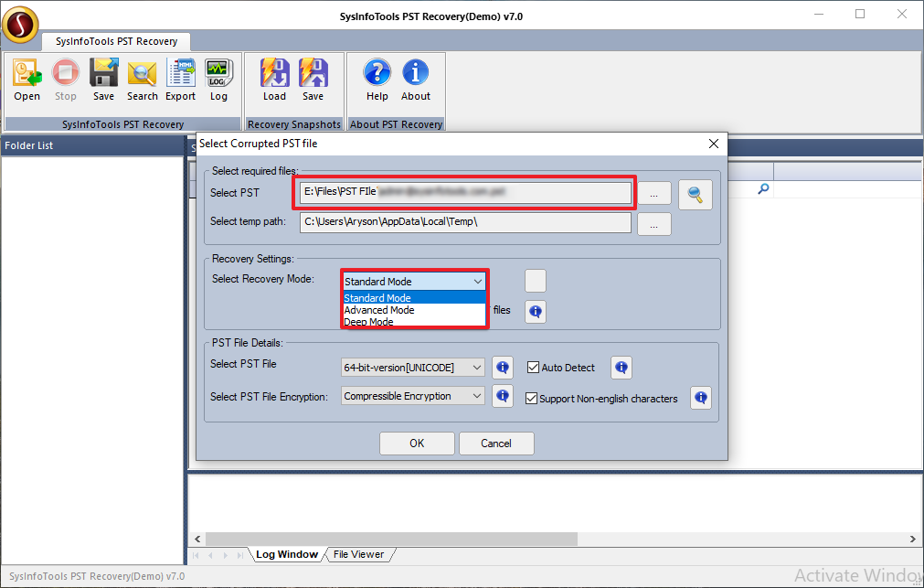Choose Deep Mode from the list
This screenshot has height=588, width=924.
point(414,321)
